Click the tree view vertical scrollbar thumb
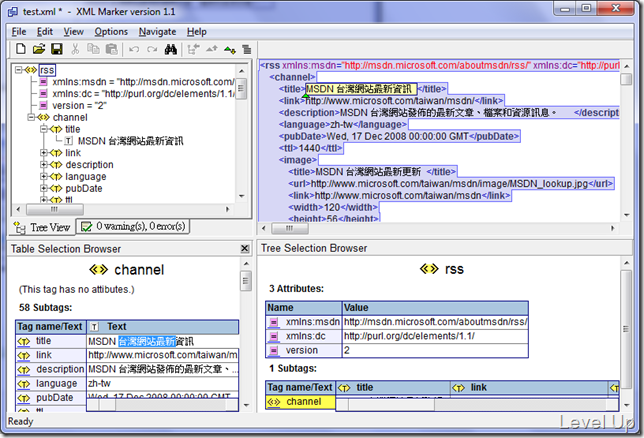Viewport: 644px width, 438px height. point(242,89)
